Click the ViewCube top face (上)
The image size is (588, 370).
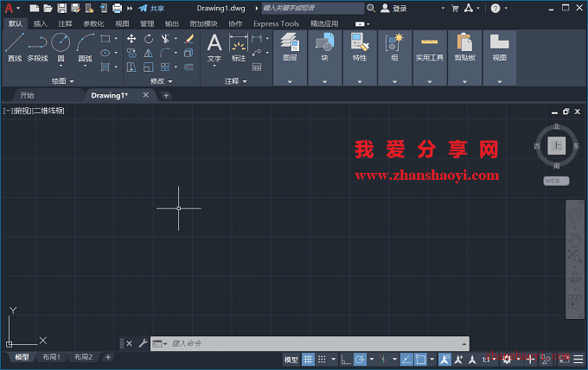click(557, 146)
